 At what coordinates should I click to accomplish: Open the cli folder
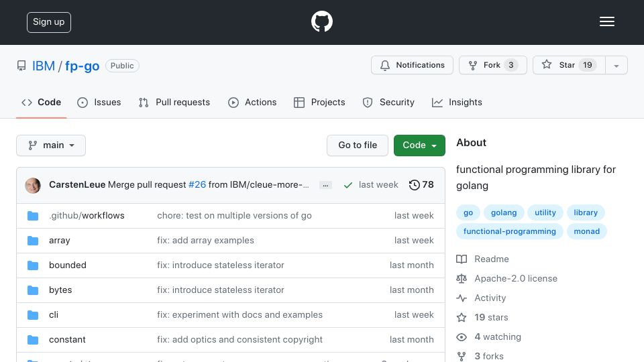54,315
